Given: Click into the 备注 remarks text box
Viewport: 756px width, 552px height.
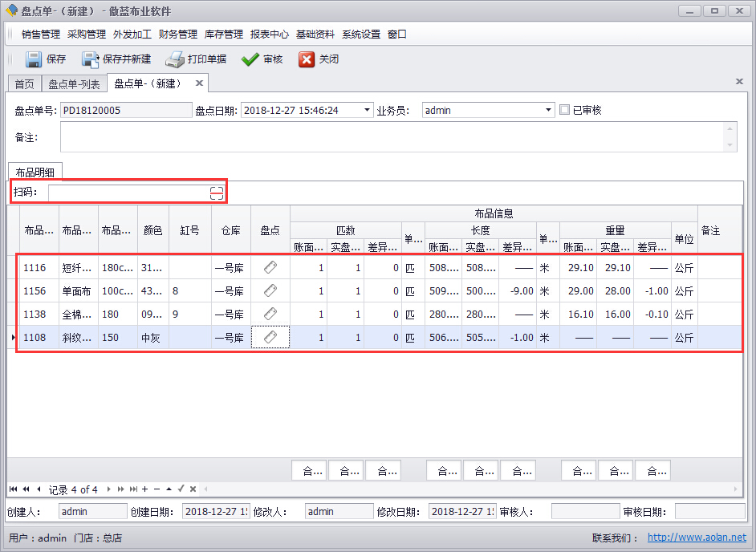Looking at the screenshot, I should point(393,137).
